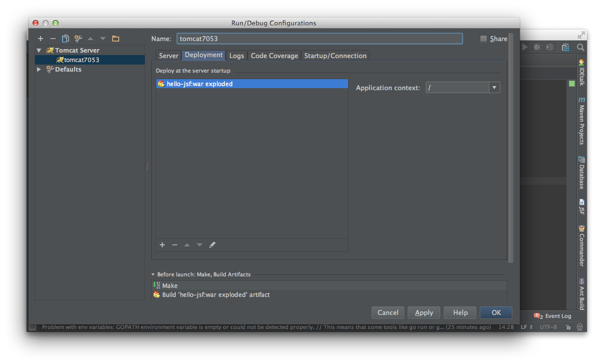Click the Name input field

click(x=319, y=39)
